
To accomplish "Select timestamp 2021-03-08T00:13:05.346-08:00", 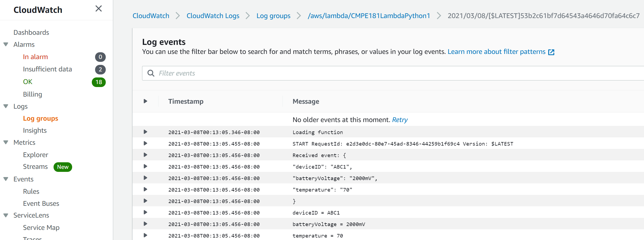I will [214, 132].
